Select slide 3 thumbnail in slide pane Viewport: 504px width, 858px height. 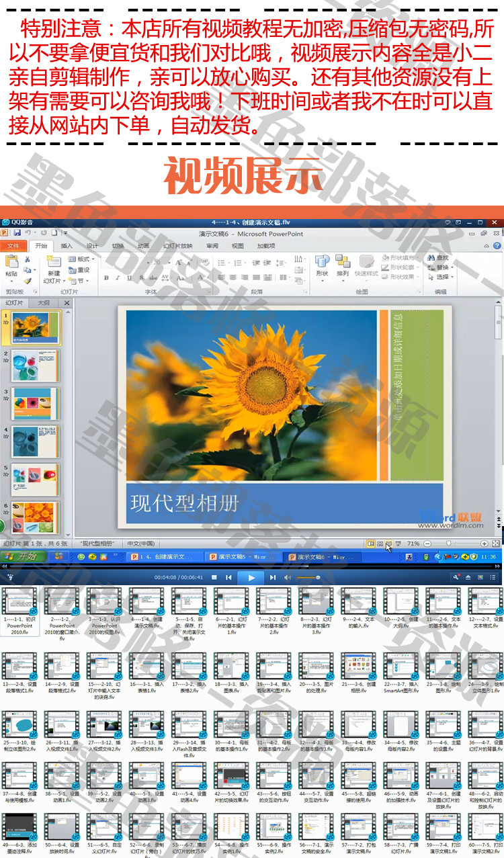tap(35, 404)
